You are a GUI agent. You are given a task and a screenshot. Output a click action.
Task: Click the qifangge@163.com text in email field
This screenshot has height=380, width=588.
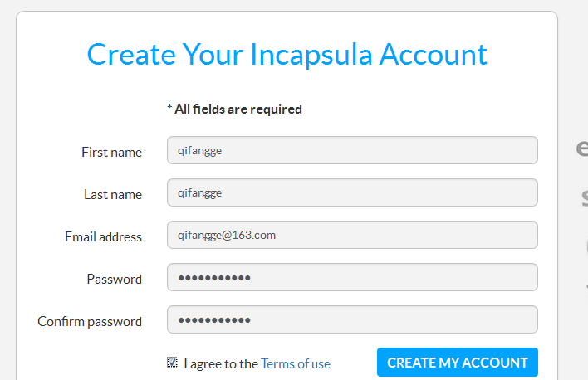pyautogui.click(x=227, y=236)
